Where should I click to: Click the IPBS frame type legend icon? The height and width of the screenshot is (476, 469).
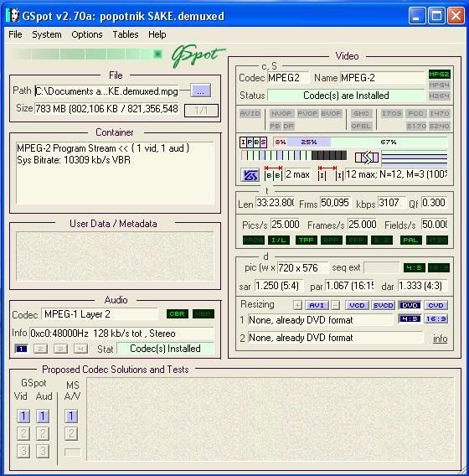pyautogui.click(x=253, y=142)
